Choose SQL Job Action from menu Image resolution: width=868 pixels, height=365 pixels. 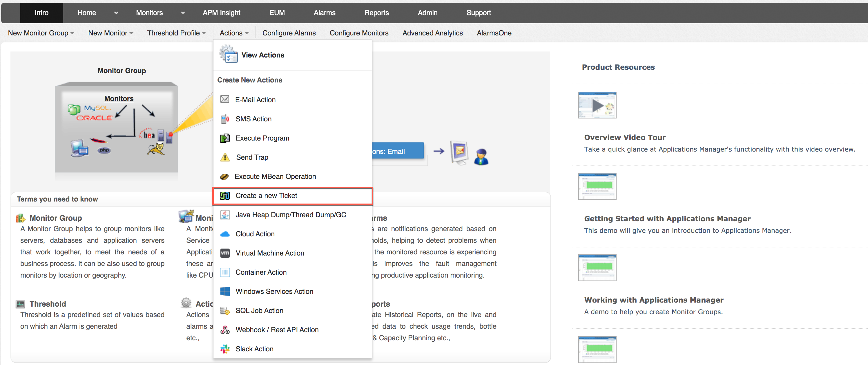(259, 310)
